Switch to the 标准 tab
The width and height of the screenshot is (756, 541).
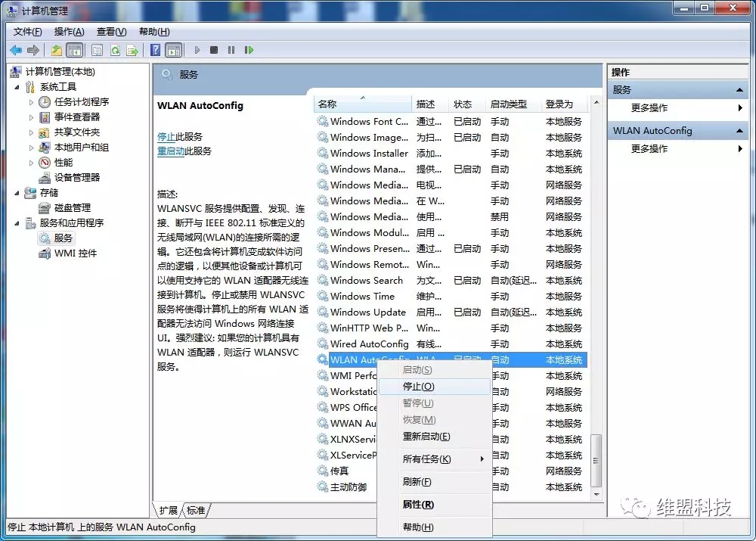[x=196, y=510]
